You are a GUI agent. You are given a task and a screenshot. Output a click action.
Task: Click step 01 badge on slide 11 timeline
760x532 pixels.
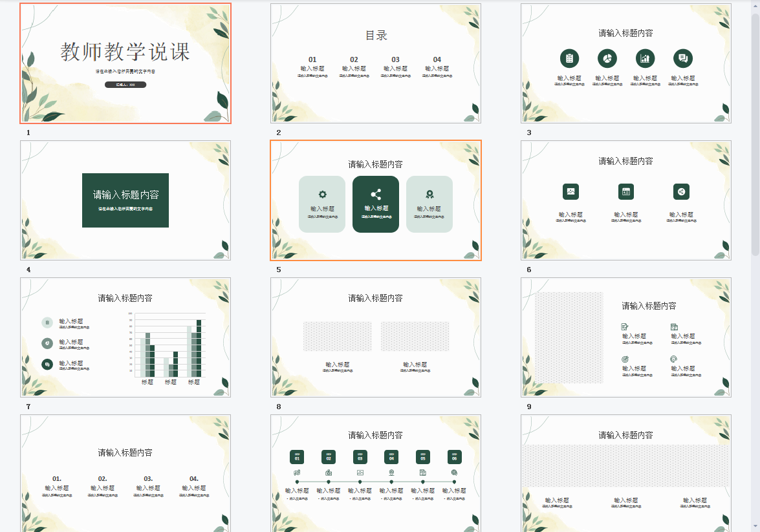(297, 457)
